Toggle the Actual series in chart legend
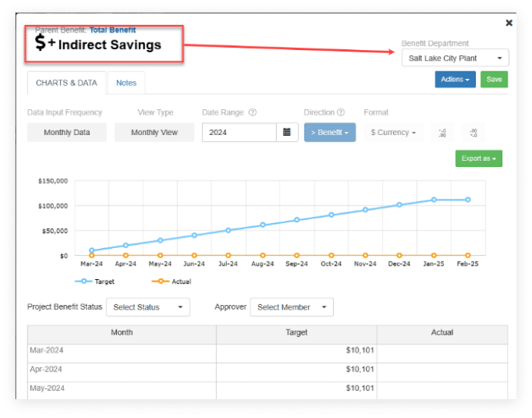532x418 pixels. 172,281
